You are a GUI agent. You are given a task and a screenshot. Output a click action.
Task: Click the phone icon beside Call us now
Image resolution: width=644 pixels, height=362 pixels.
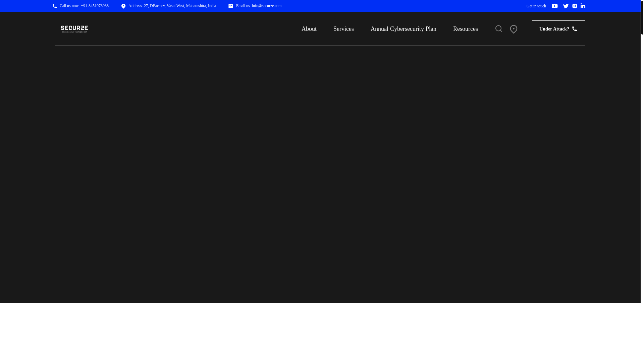pyautogui.click(x=55, y=6)
